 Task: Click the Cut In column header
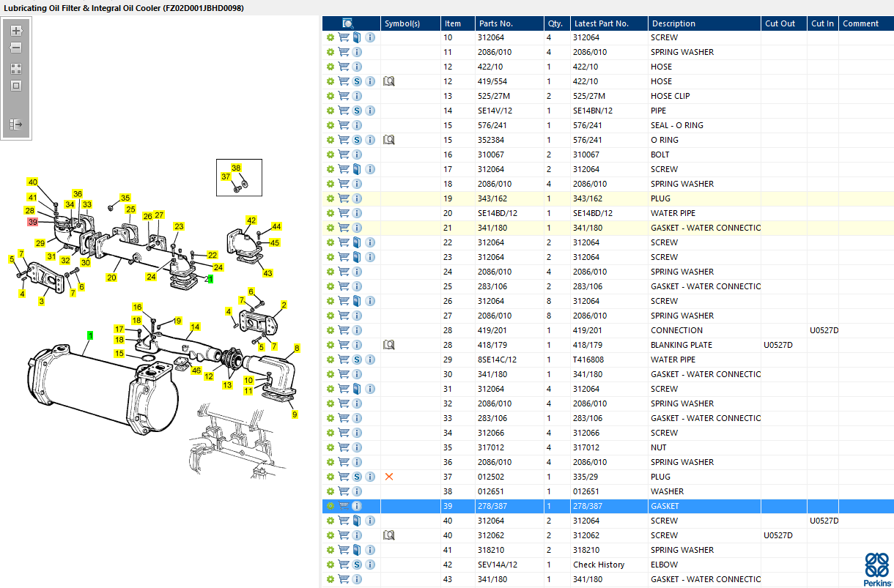pos(823,23)
